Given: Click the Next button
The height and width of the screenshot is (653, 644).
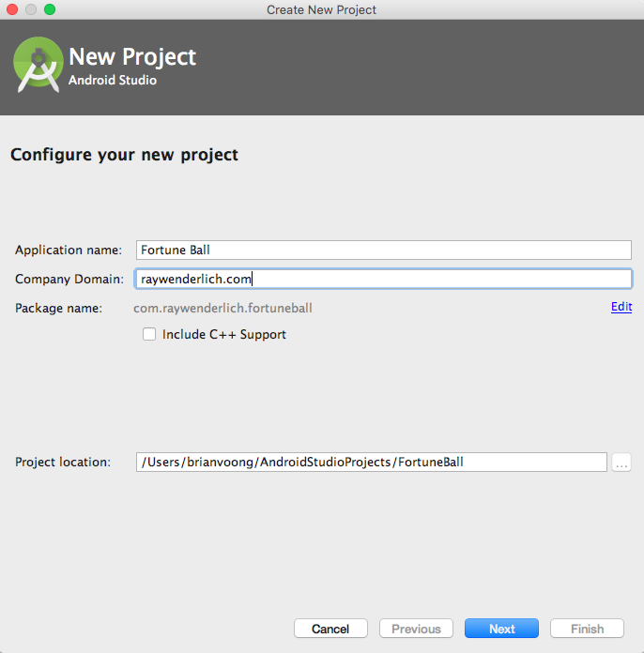Looking at the screenshot, I should 501,629.
